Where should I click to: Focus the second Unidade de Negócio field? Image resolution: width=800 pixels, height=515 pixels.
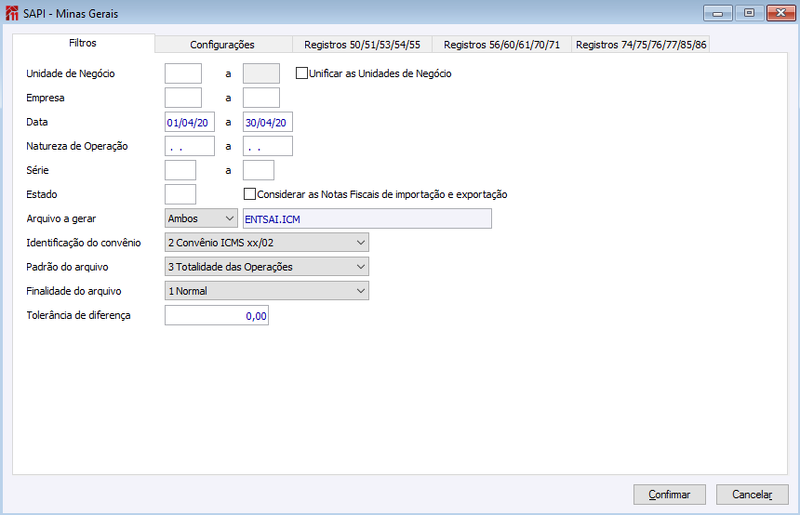coord(261,73)
